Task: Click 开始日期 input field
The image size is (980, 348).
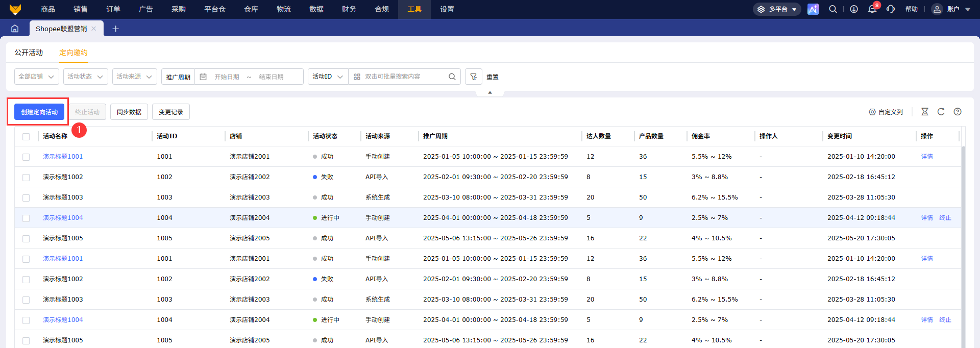Action: coord(227,77)
